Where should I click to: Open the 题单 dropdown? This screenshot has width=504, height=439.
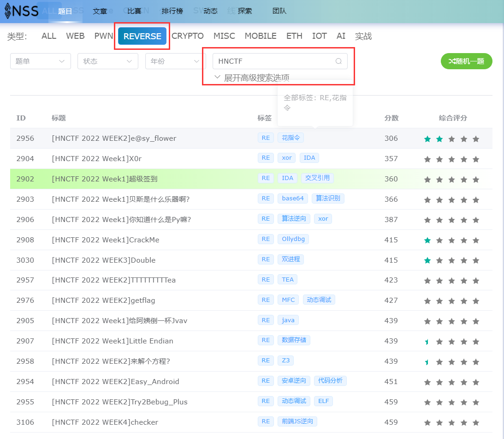40,61
